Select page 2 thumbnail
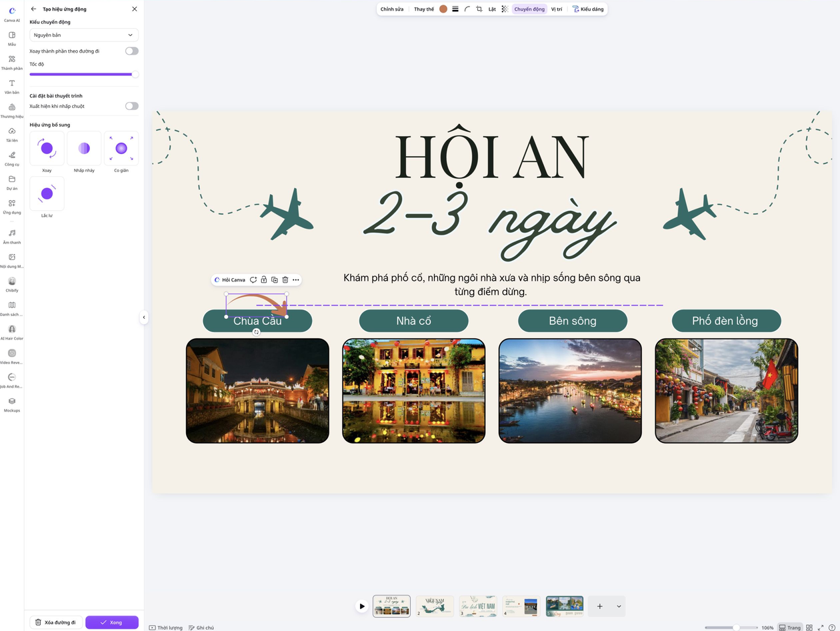This screenshot has height=631, width=840. (435, 606)
